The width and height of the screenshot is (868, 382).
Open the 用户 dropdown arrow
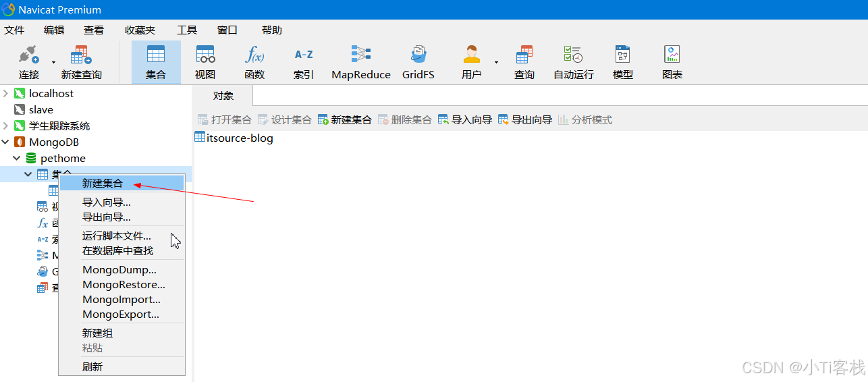tap(496, 62)
